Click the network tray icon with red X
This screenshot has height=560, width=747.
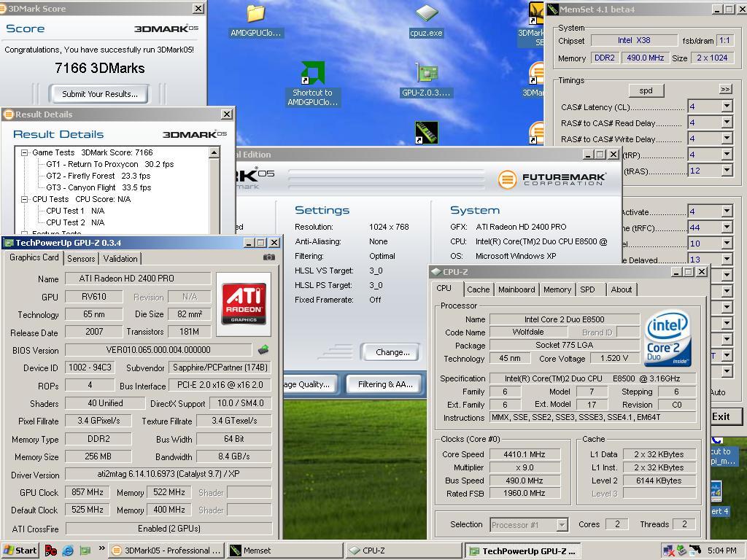pos(667,551)
